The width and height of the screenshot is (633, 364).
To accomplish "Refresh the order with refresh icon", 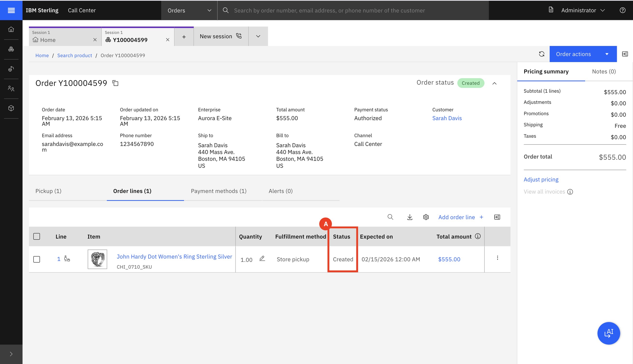I will pos(541,54).
